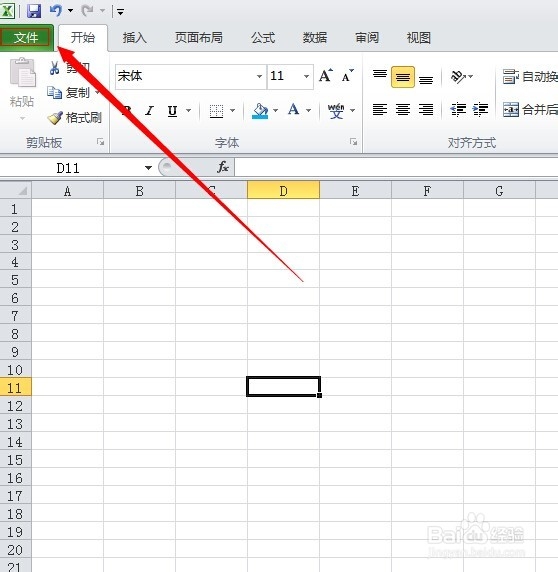Click the Fill Color paint bucket
This screenshot has width=558, height=572.
[260, 111]
